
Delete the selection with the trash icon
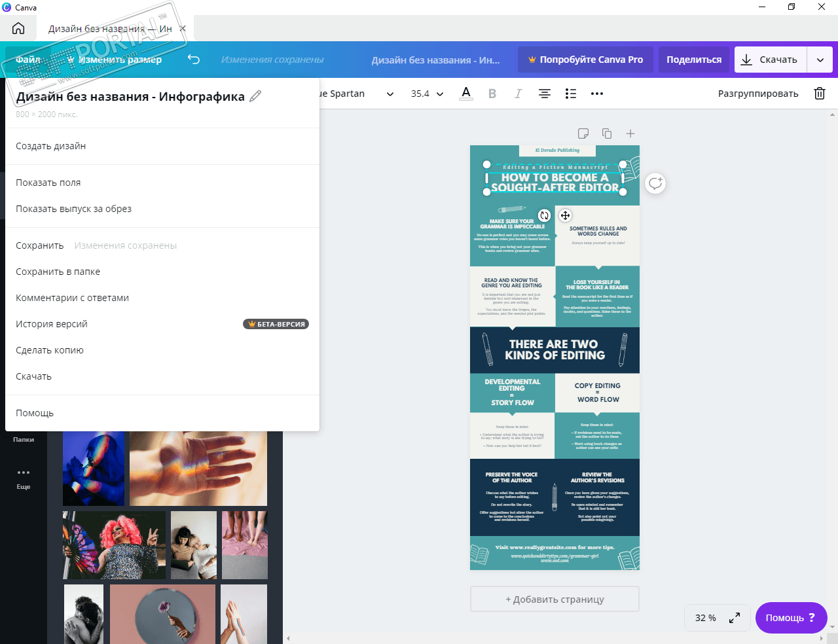tap(820, 94)
